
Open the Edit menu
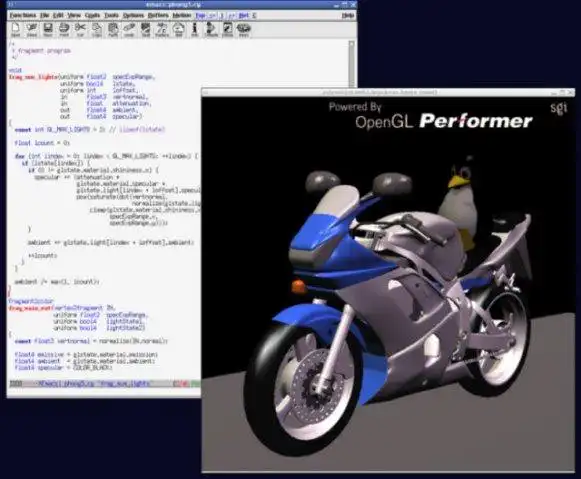pos(58,15)
